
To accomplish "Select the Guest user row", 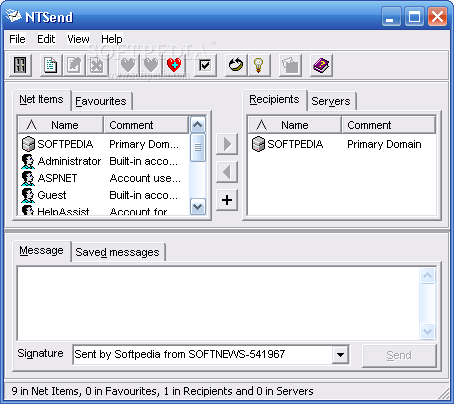I will [103, 195].
